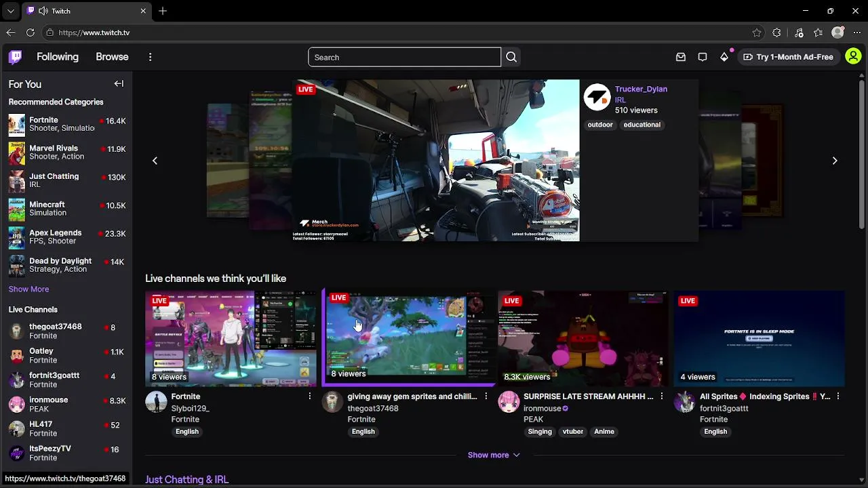Screen dimensions: 868x488
Task: Open HL417 avatar in Live Channels
Action: (x=17, y=428)
